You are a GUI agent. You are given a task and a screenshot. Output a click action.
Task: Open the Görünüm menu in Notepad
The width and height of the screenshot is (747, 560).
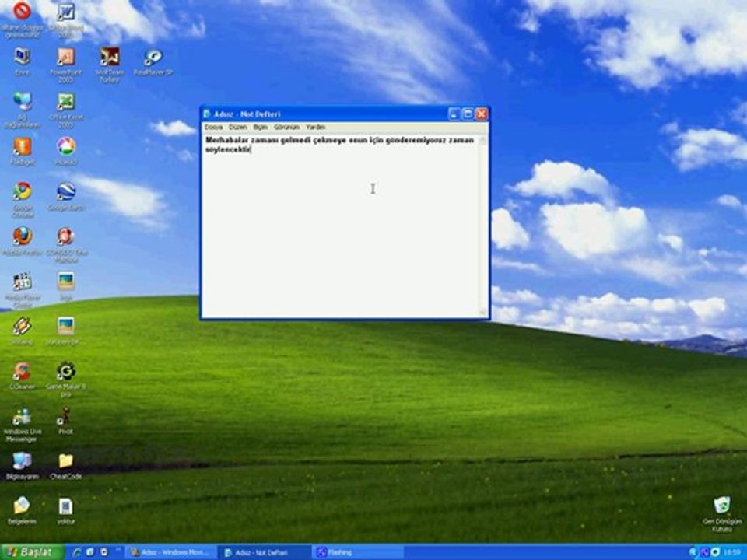click(x=286, y=127)
